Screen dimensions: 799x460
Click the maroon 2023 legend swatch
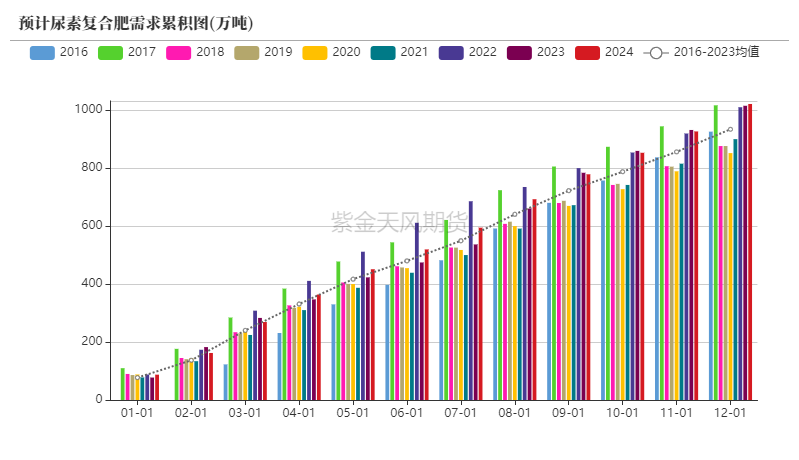519,52
